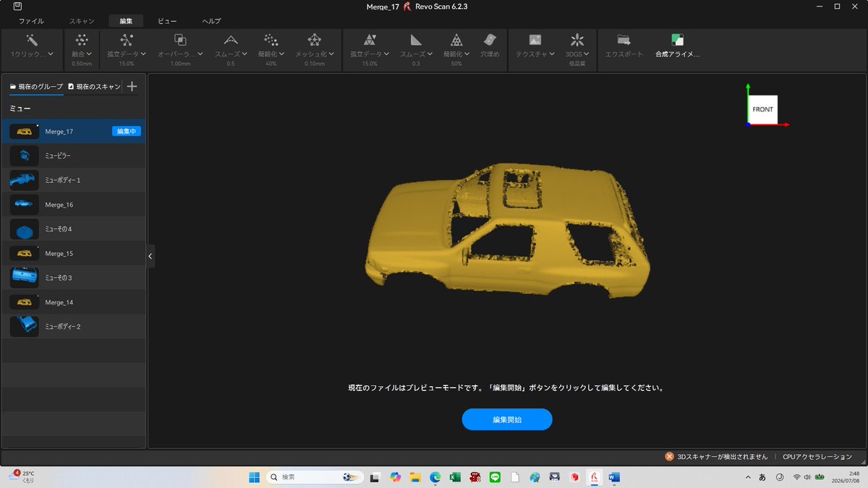
Task: Select the ミューその4 list item
Action: [74, 229]
